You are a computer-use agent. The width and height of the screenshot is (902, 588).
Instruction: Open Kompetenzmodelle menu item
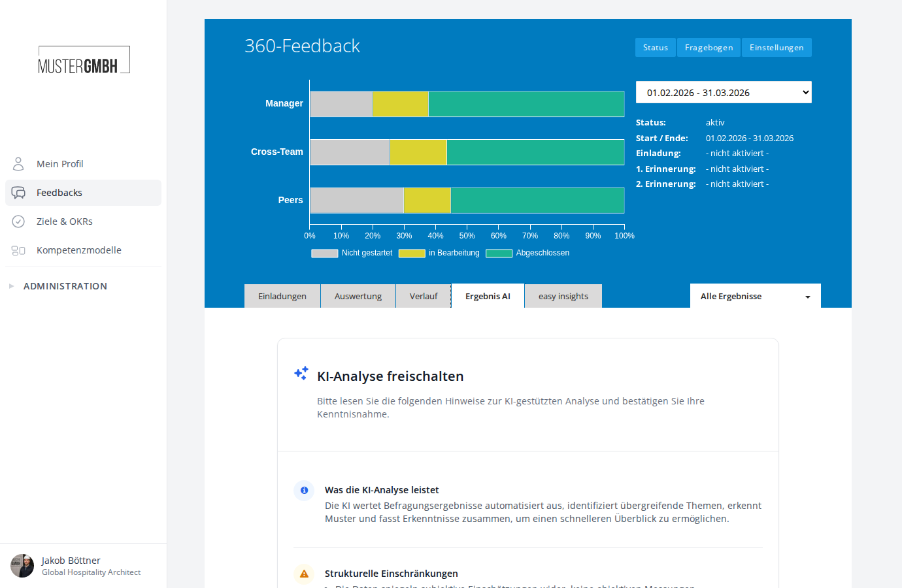[83, 250]
